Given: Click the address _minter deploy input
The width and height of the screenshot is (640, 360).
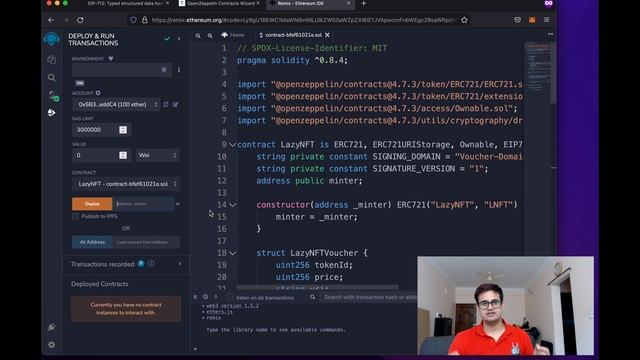Looking at the screenshot, I should [144, 204].
